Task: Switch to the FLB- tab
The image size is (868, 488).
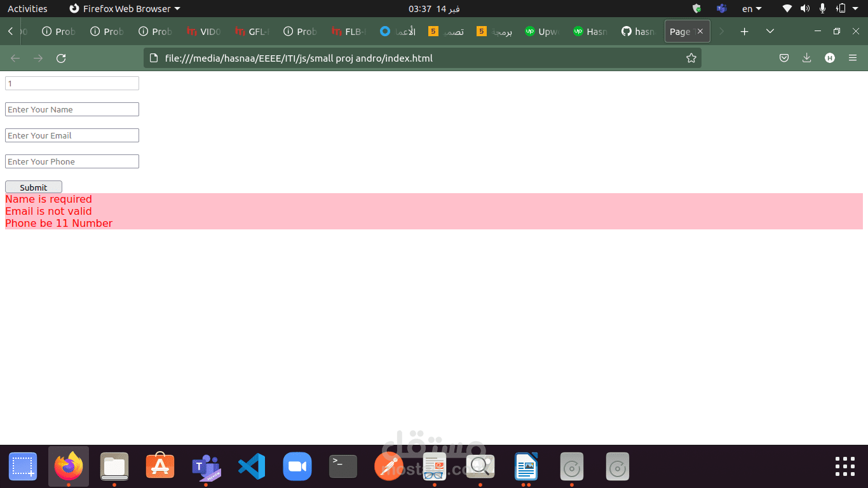Action: 349,32
